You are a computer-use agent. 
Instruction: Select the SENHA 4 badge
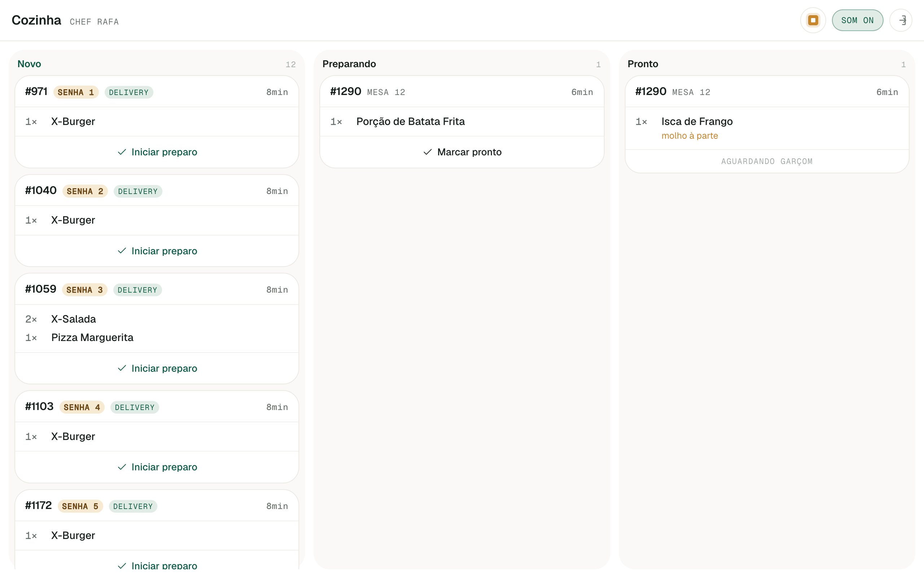pyautogui.click(x=82, y=407)
